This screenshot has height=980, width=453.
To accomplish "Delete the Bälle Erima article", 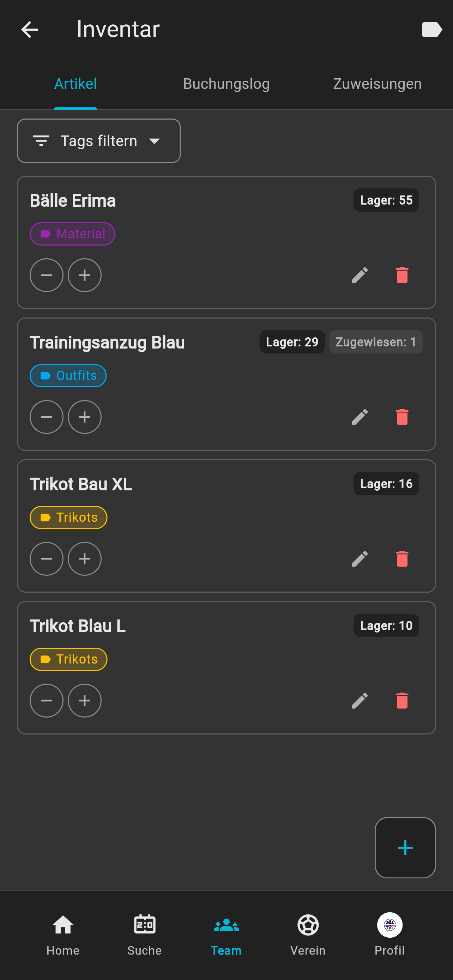I will pos(401,275).
